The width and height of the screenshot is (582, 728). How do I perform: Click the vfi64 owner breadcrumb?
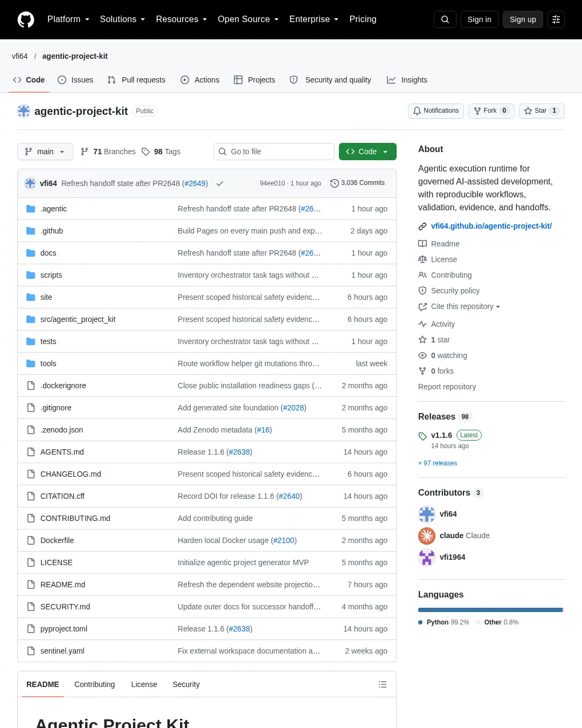coord(19,56)
